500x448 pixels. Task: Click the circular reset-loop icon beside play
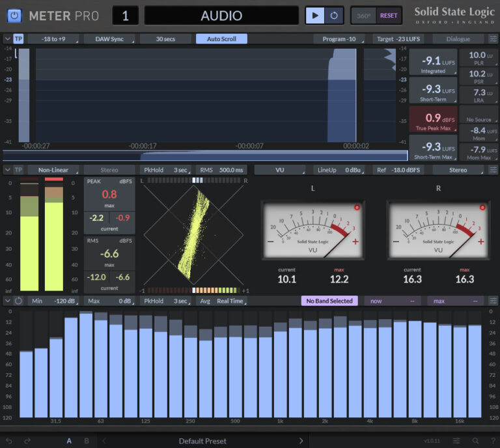333,16
